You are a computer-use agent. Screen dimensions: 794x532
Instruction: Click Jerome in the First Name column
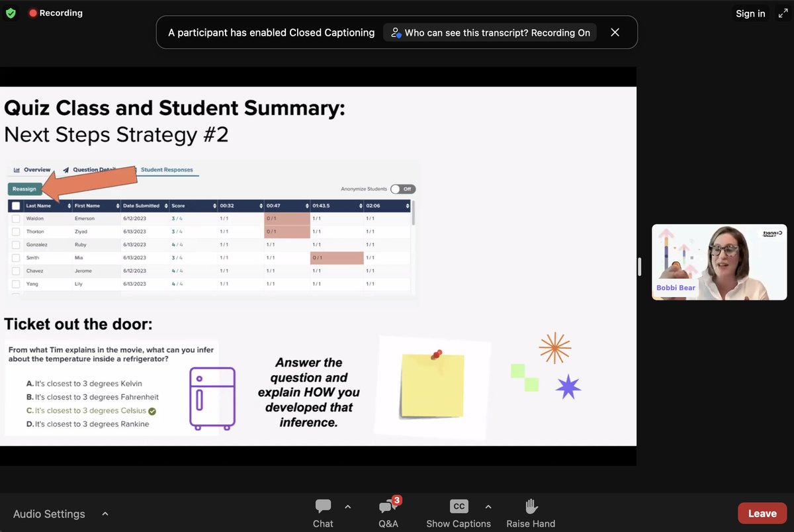[83, 271]
